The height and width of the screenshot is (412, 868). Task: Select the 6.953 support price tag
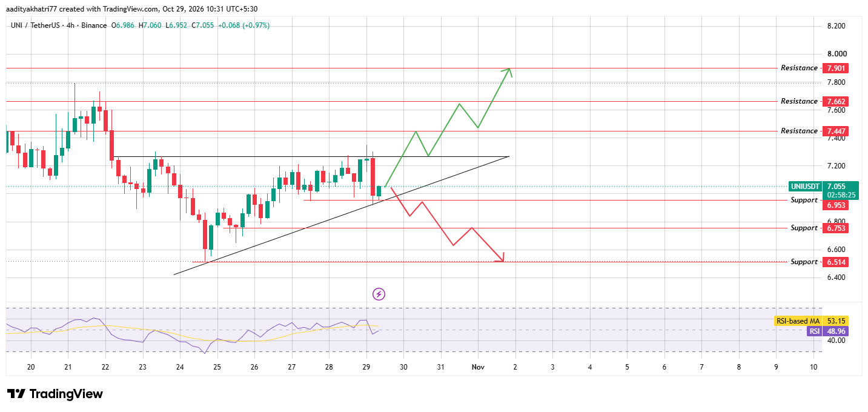(835, 205)
